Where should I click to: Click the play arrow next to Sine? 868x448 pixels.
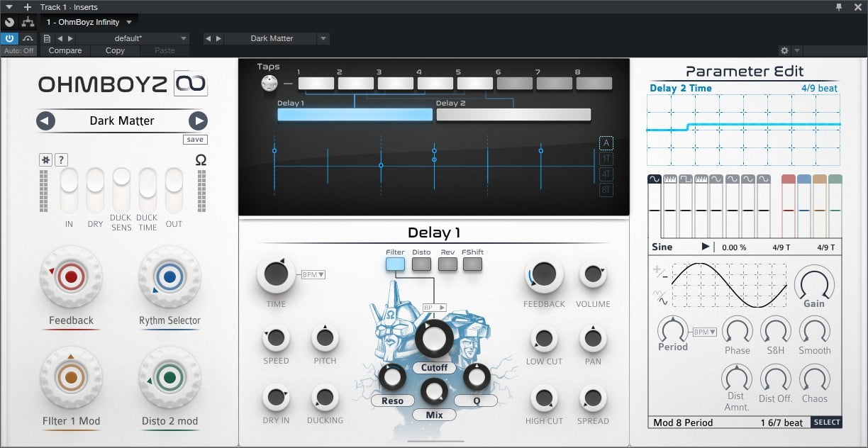[x=705, y=247]
